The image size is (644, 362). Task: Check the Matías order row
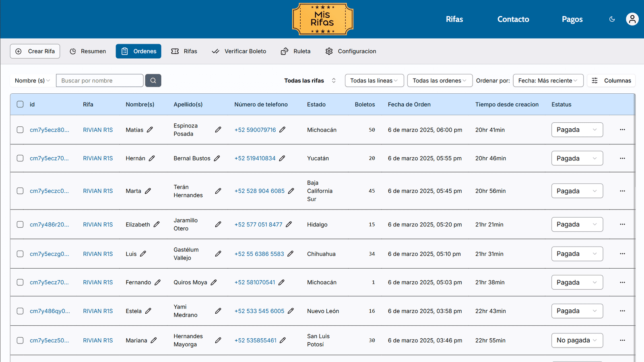pos(20,130)
